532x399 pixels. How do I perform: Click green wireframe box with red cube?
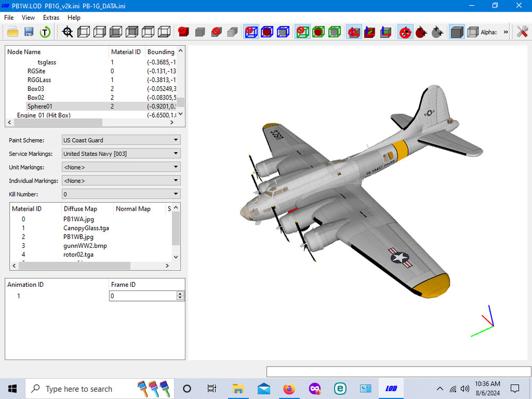coord(318,32)
